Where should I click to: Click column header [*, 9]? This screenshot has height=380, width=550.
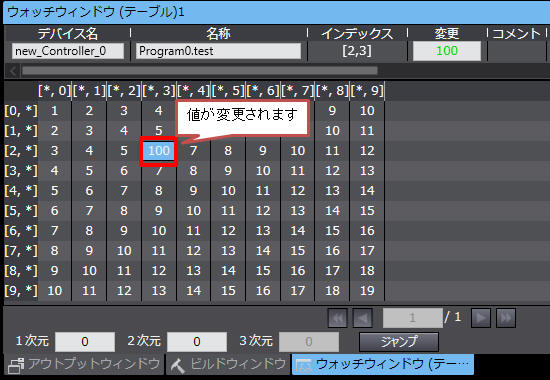click(x=367, y=91)
